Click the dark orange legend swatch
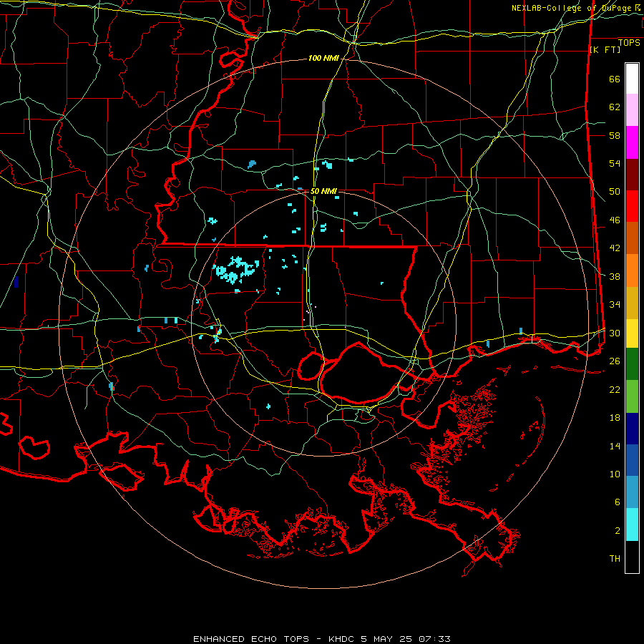Image resolution: width=644 pixels, height=644 pixels. tap(632, 238)
